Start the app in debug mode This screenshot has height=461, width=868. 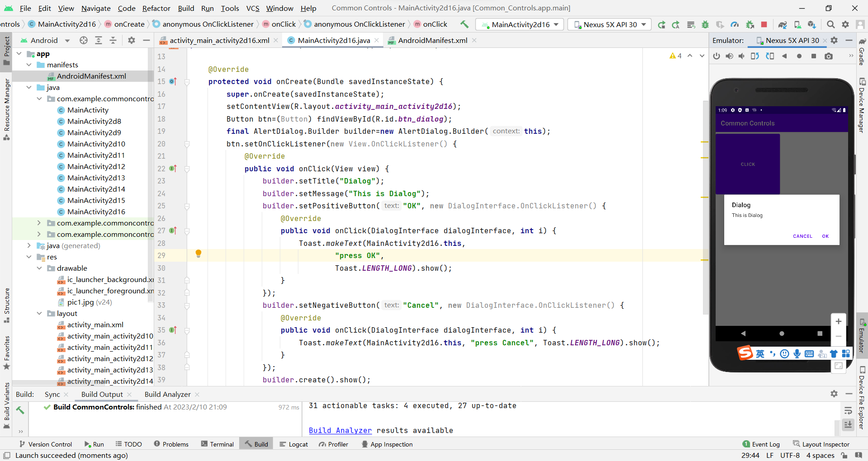click(x=706, y=24)
